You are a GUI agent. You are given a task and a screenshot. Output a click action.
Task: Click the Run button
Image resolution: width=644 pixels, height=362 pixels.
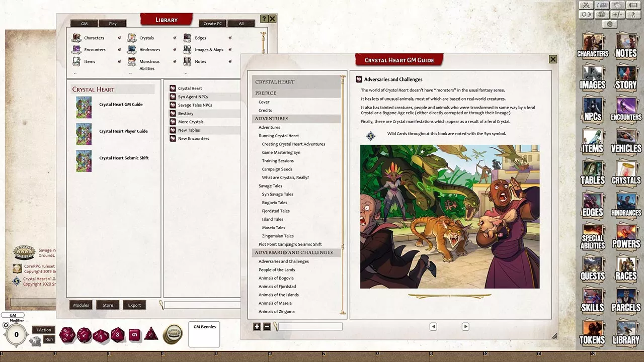pos(49,339)
